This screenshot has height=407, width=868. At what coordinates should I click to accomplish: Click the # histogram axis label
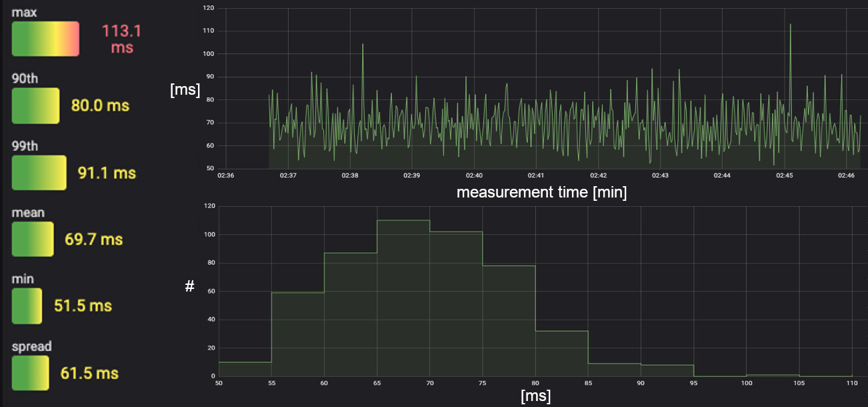point(190,286)
